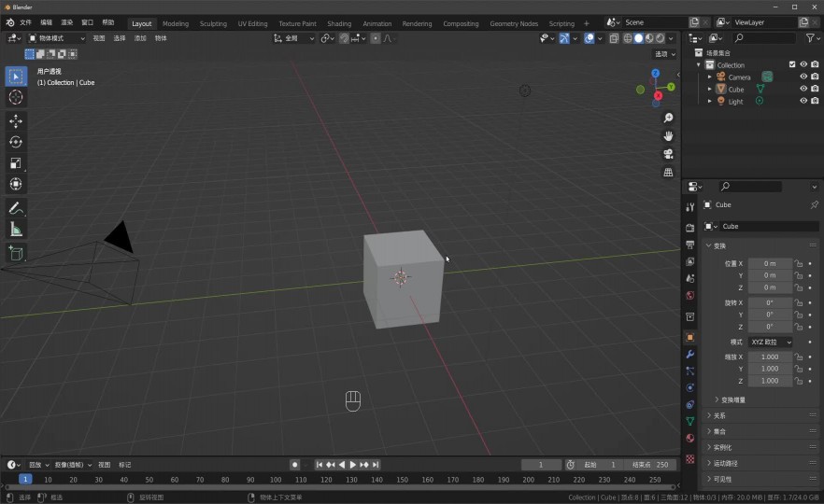Screen dimensions: 824x504
Task: Switch perspective/orthographic grid icon
Action: (668, 172)
